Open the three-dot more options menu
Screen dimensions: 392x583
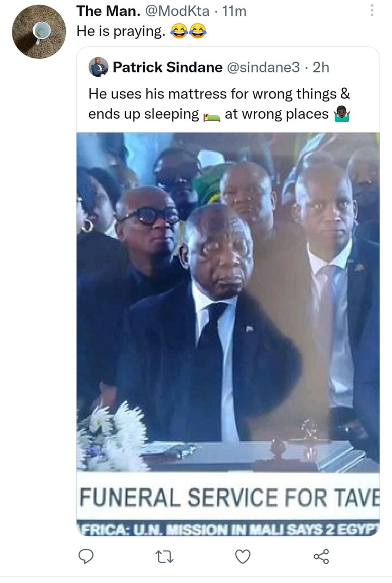[371, 10]
